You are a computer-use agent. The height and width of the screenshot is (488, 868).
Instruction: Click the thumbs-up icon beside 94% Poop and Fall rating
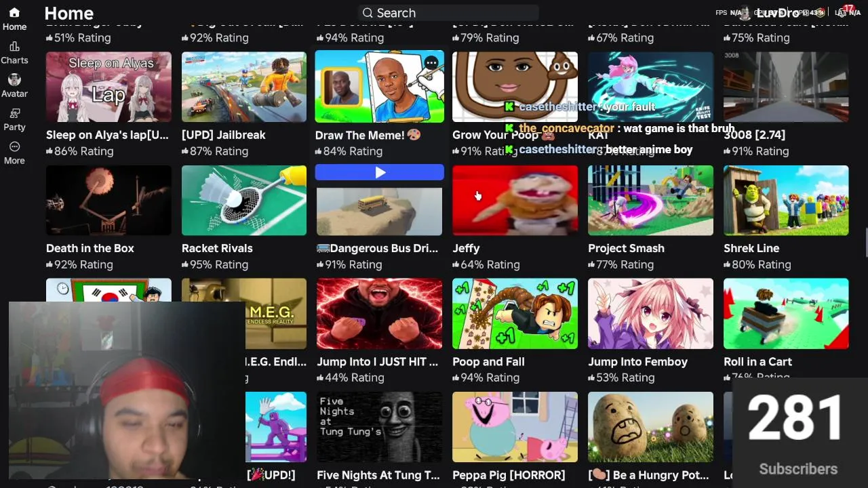(456, 378)
